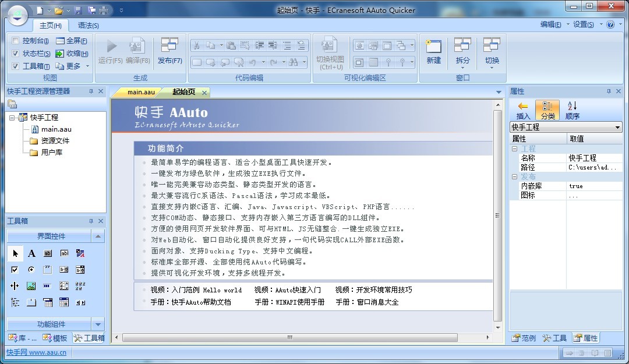Select the text label control 'A' in toolbox

pos(31,253)
